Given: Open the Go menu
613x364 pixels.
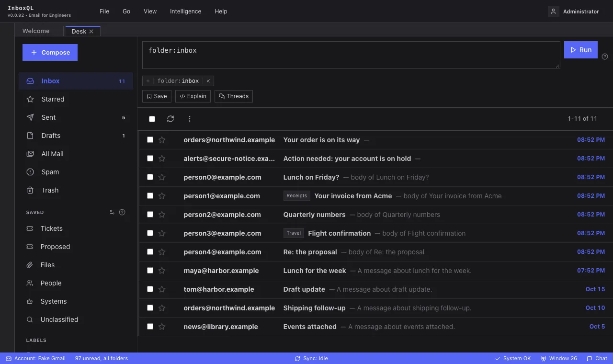Looking at the screenshot, I should click(x=126, y=11).
